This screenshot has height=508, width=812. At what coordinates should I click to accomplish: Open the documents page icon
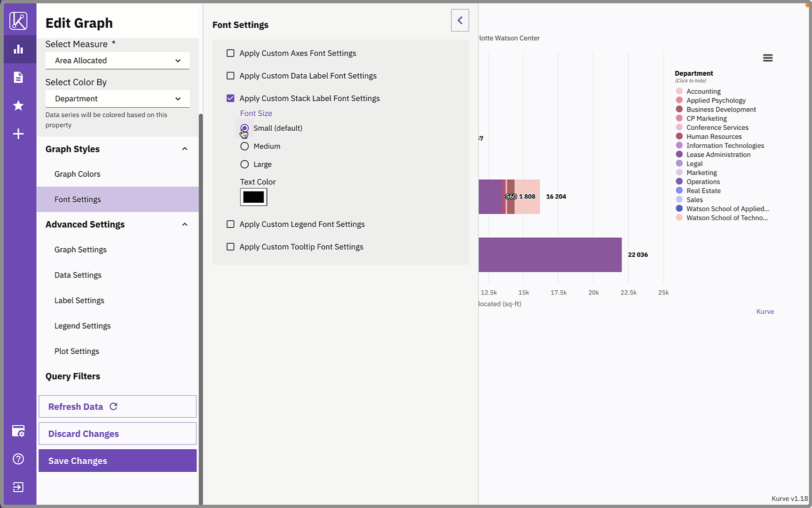[x=18, y=77]
